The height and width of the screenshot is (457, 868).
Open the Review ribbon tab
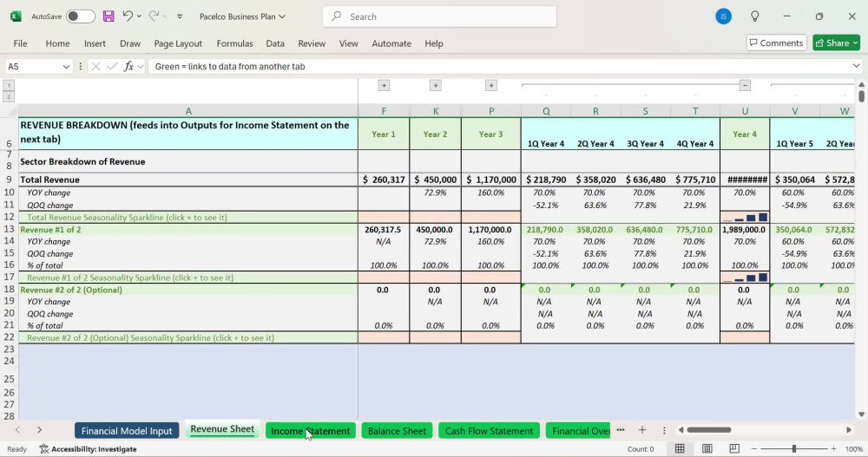312,43
